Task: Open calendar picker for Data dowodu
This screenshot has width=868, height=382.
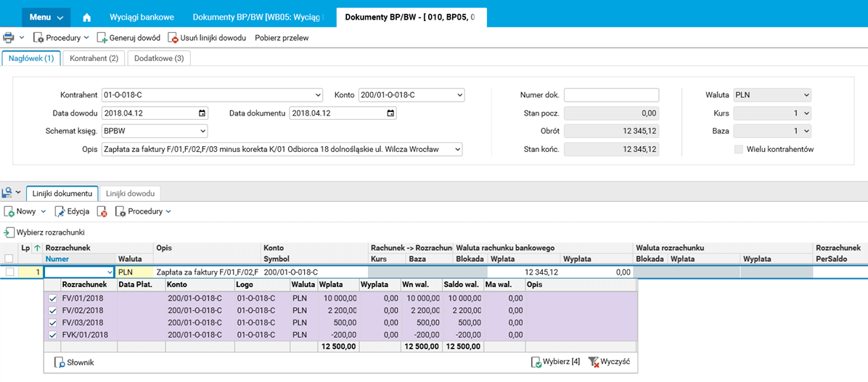Action: click(202, 113)
